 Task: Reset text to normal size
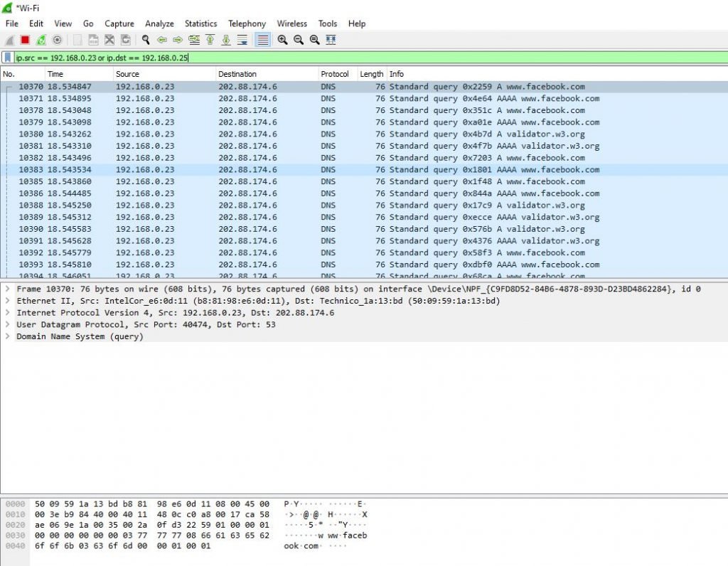tap(314, 40)
